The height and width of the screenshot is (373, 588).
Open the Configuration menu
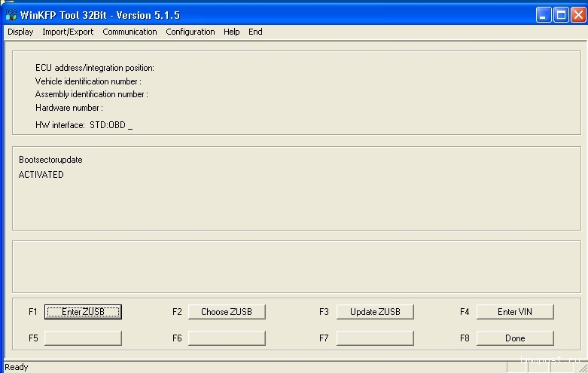click(190, 32)
